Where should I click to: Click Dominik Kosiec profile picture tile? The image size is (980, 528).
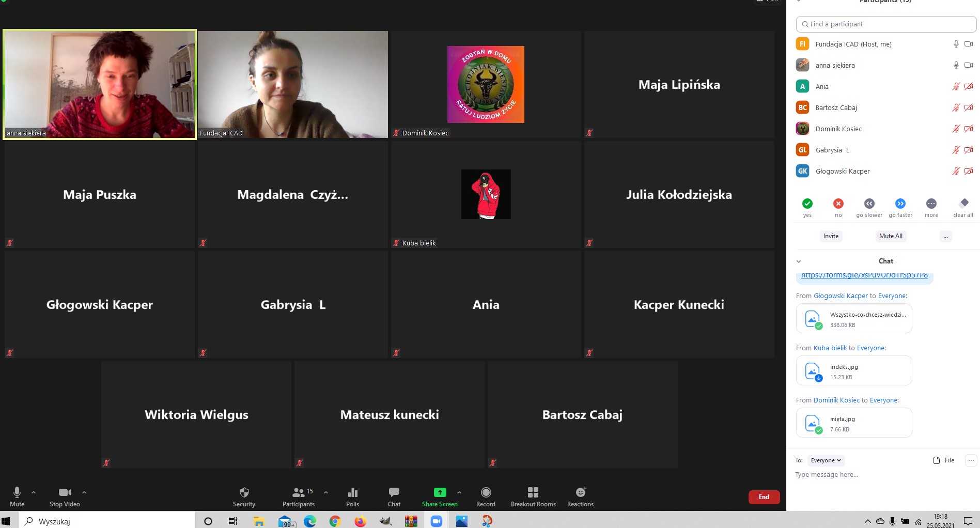(x=486, y=85)
